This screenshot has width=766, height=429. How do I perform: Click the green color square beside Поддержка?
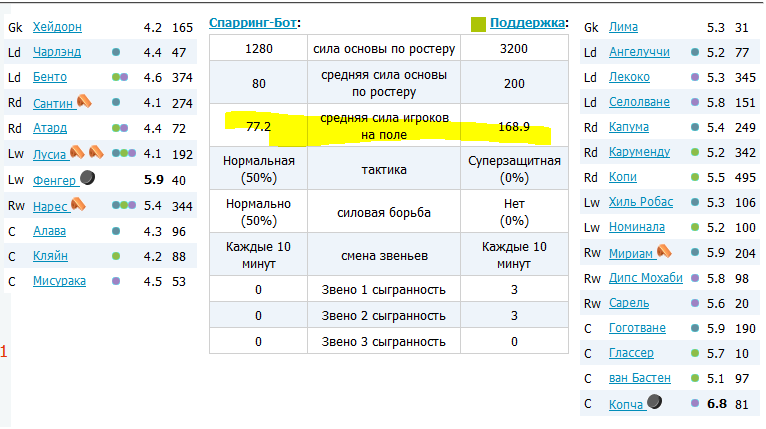(478, 24)
